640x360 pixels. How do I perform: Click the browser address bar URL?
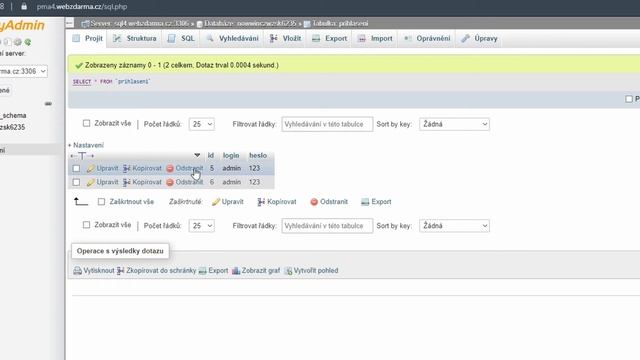click(x=82, y=7)
